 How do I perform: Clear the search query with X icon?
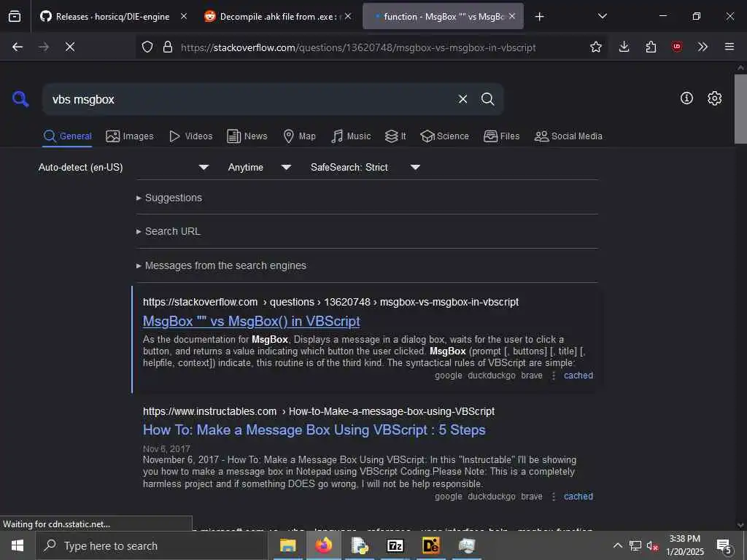(462, 99)
